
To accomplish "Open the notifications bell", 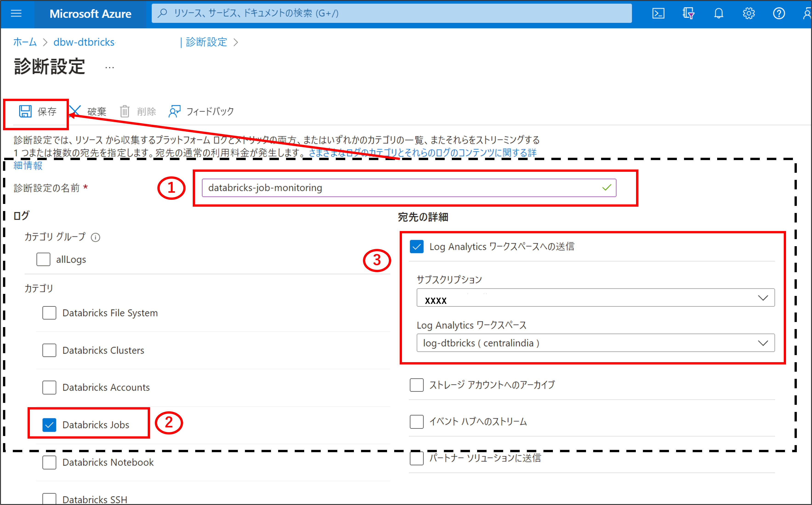I will point(719,13).
